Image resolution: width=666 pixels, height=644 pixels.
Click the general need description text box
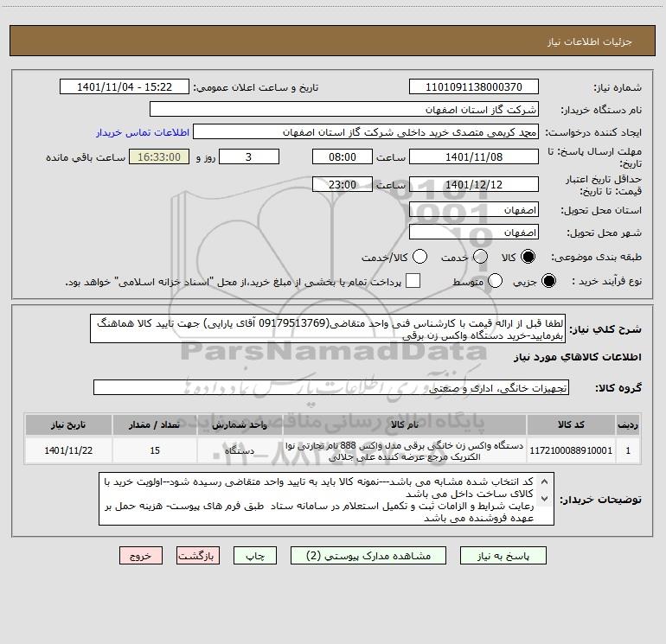click(x=328, y=329)
